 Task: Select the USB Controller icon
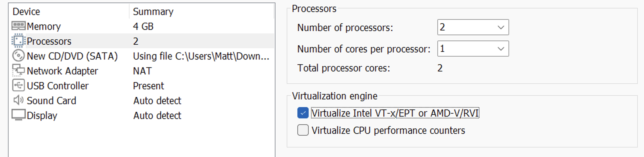tap(18, 85)
